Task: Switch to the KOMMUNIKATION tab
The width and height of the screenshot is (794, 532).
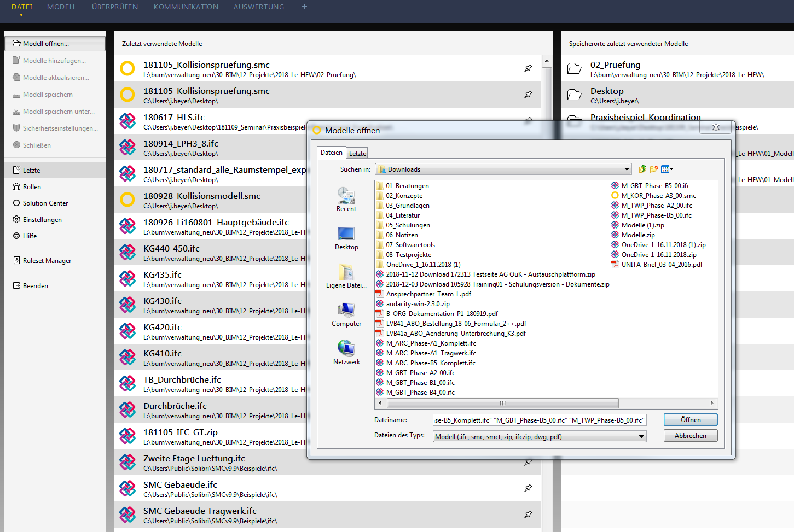Action: [186, 7]
